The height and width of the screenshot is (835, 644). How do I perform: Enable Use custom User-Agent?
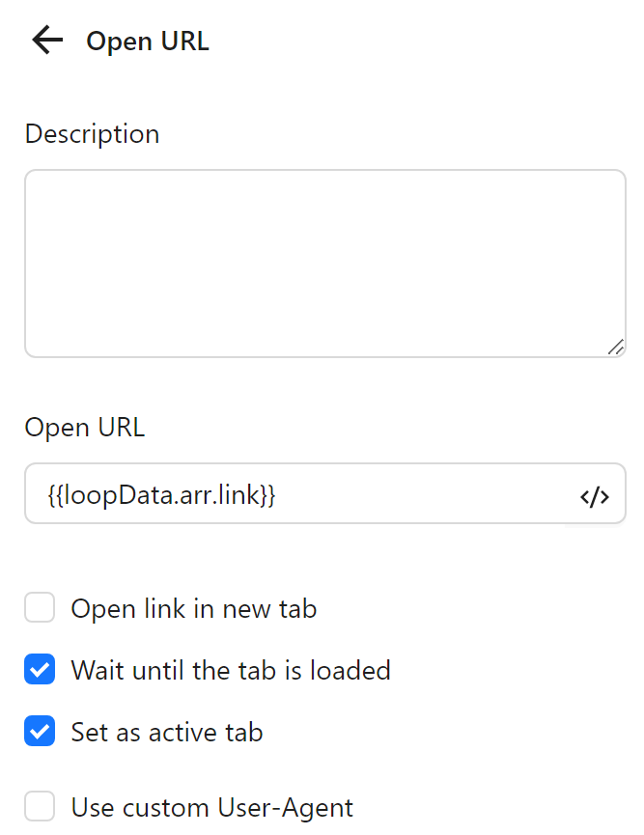39,807
